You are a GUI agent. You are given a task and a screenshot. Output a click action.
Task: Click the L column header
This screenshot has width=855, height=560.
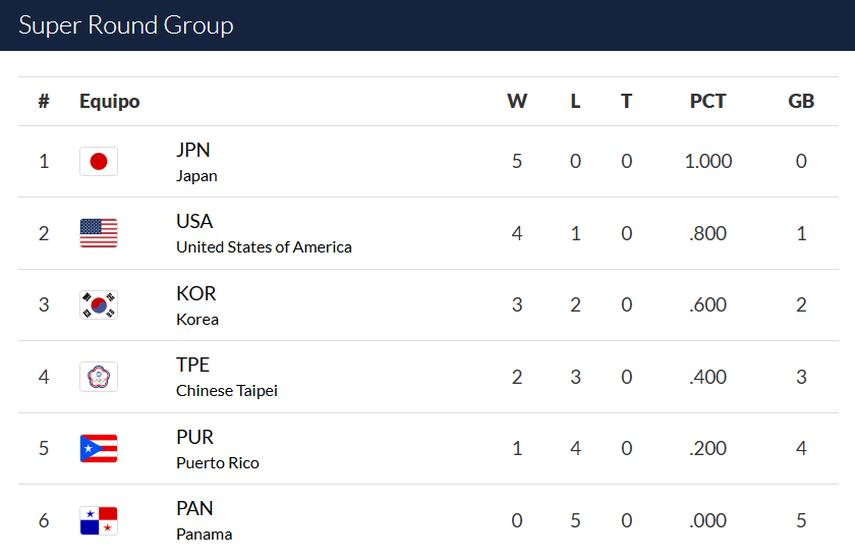(575, 101)
